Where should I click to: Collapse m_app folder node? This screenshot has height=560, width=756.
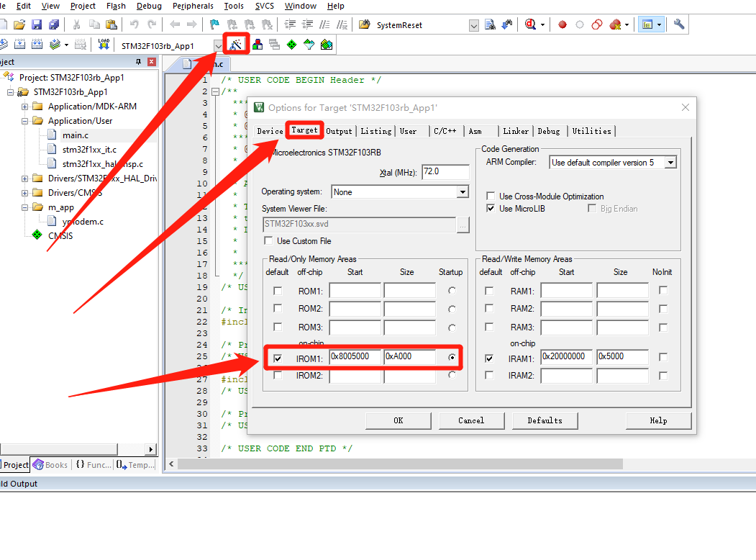click(x=24, y=207)
